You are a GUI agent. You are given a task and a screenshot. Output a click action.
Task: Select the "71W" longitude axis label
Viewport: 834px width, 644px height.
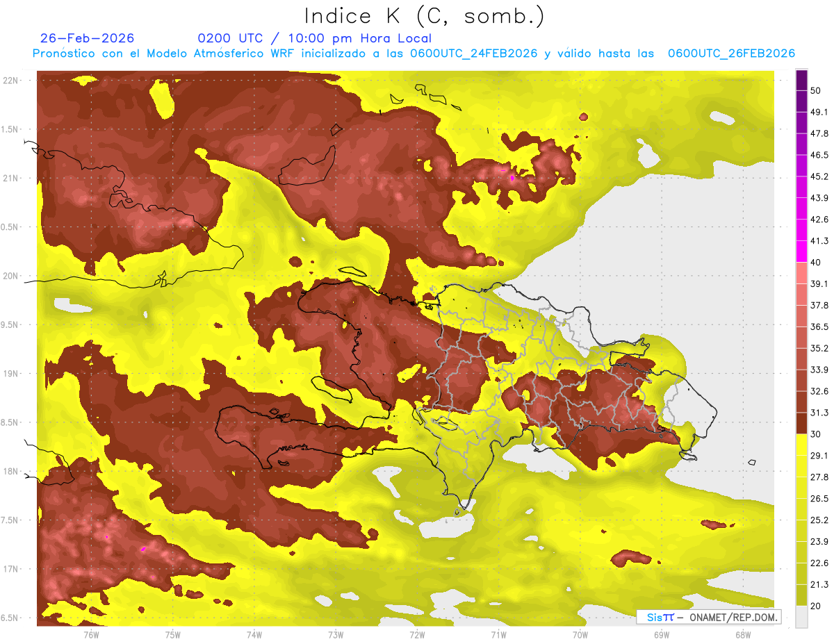(x=498, y=635)
